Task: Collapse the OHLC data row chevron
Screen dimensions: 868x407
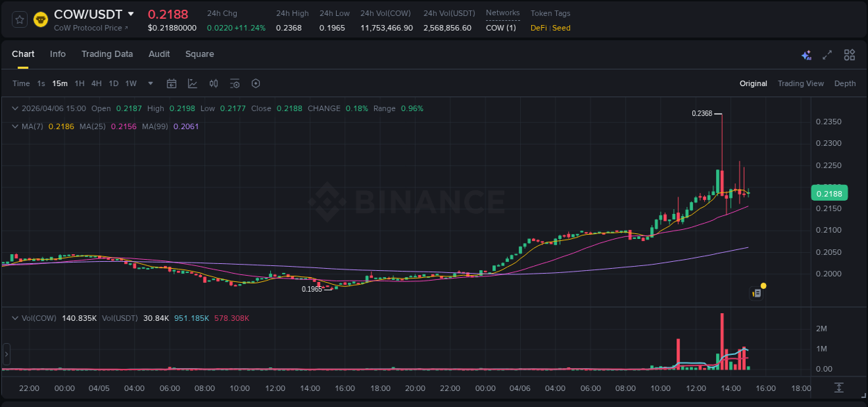Action: (x=15, y=108)
